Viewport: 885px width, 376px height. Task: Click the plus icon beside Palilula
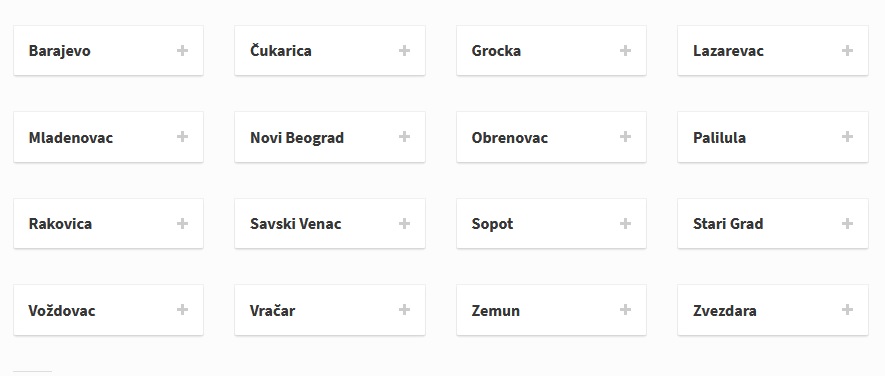point(847,137)
